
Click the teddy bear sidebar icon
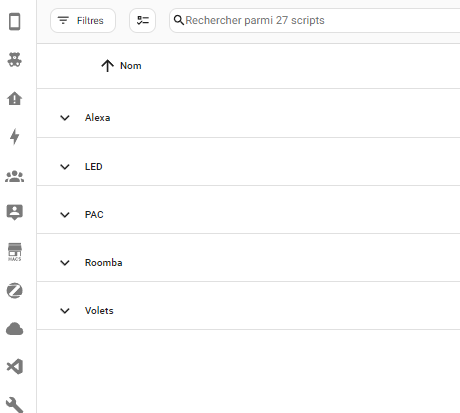15,60
